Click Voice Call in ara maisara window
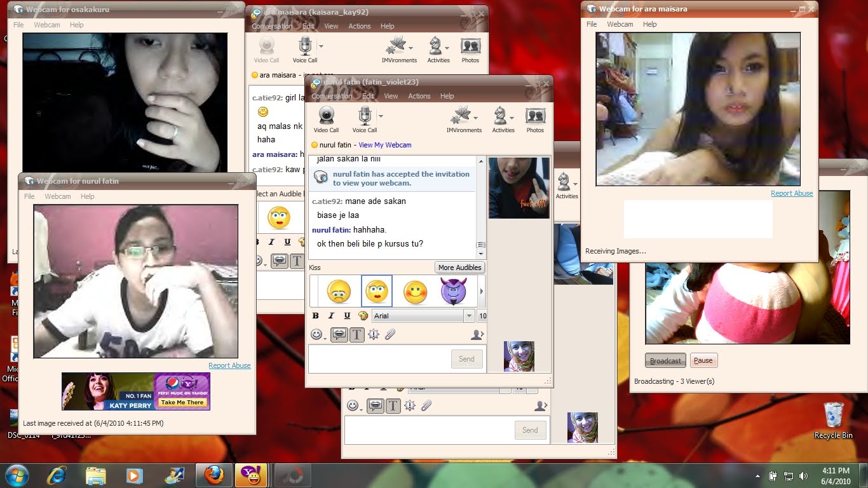Viewport: 868px width, 488px height. [304, 50]
